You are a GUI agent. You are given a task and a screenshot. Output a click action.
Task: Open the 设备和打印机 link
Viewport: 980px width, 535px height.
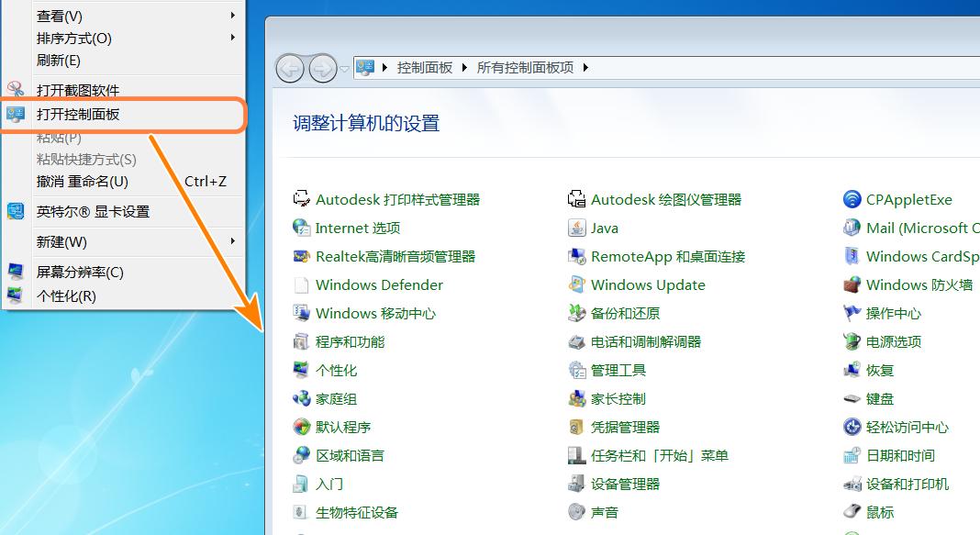coord(908,484)
